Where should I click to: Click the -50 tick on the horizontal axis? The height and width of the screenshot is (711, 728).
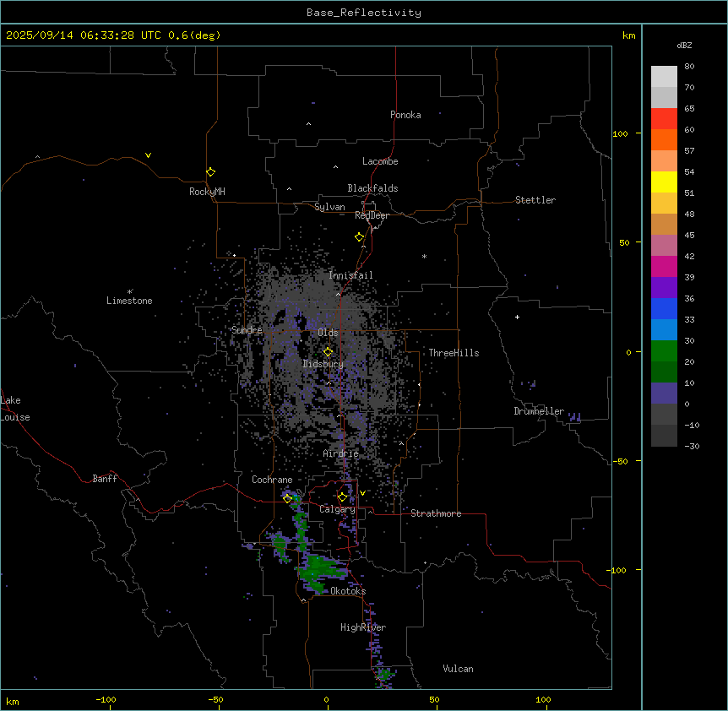(x=215, y=699)
